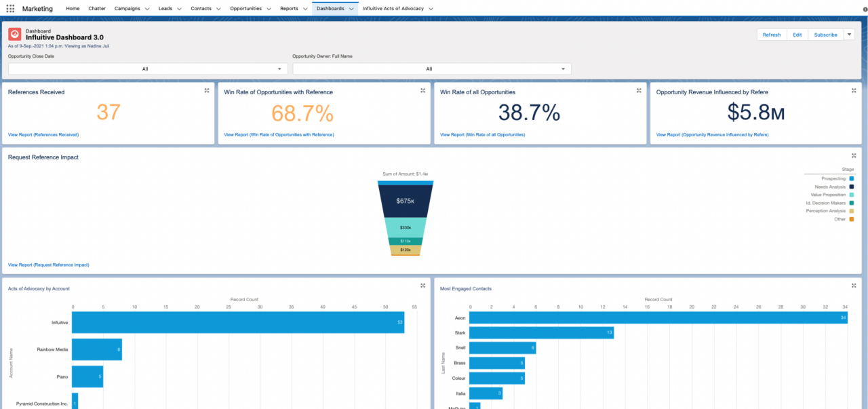
Task: Open the App Launcher waffle icon
Action: tap(9, 8)
